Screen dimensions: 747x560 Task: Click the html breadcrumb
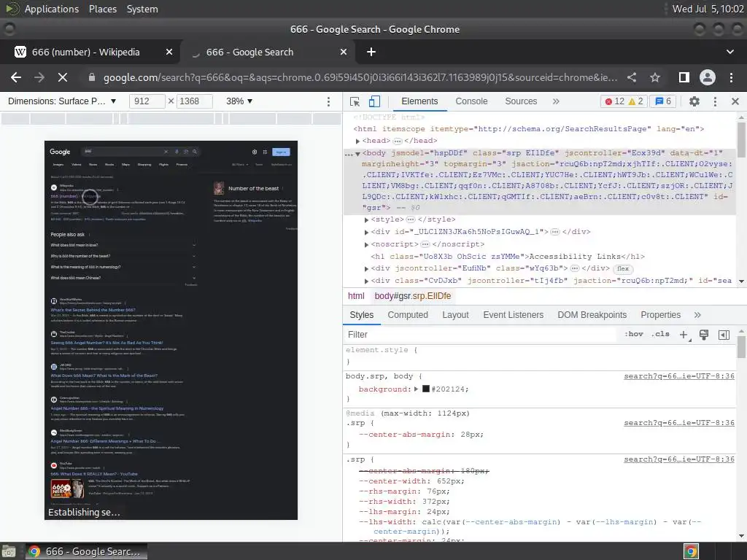[x=356, y=296]
